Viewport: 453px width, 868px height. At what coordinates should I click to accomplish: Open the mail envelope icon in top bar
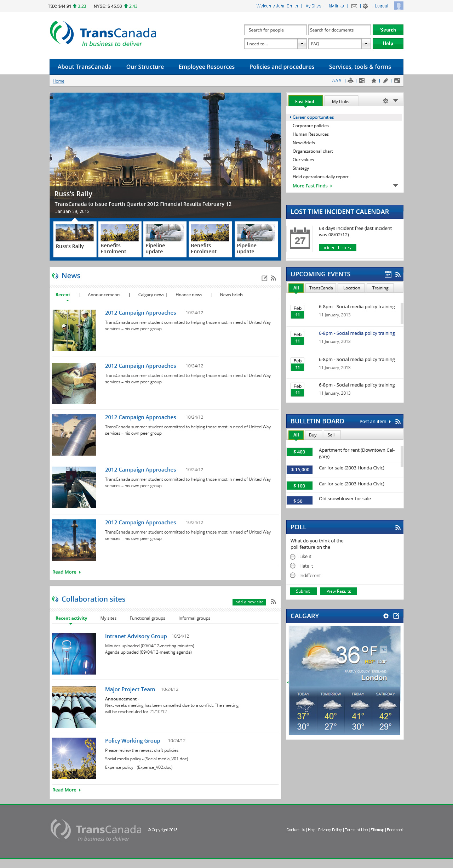354,6
